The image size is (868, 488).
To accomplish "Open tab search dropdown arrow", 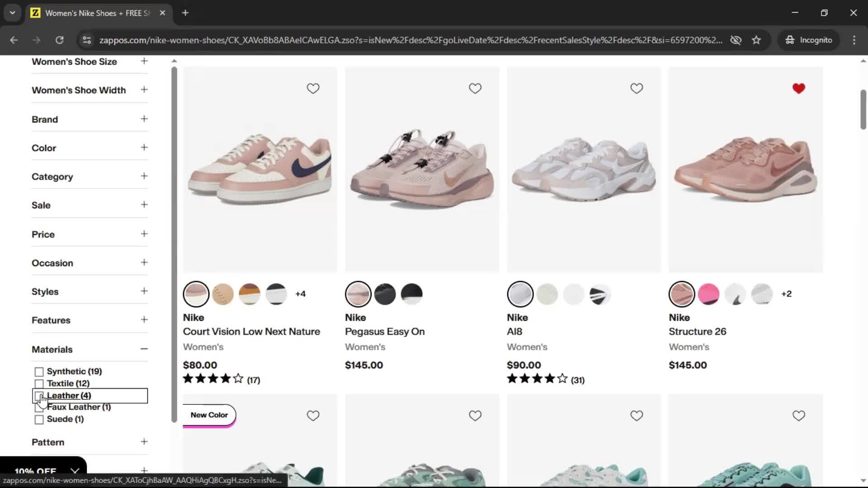I will click(x=13, y=13).
